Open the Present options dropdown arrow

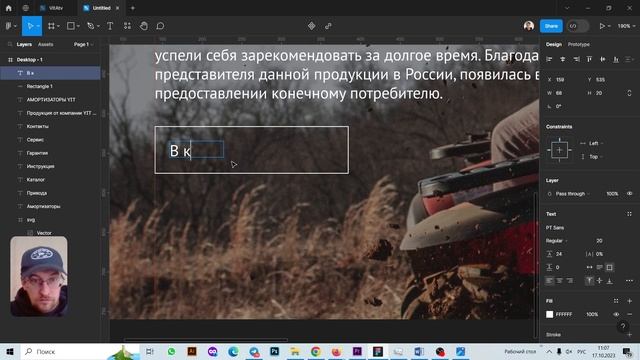pos(609,26)
